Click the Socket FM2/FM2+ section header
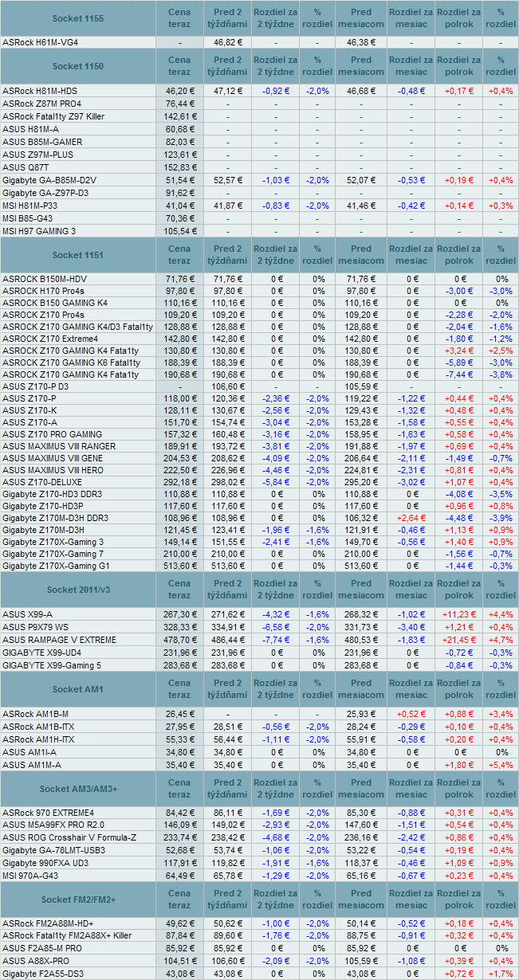The image size is (519, 980). (77, 900)
